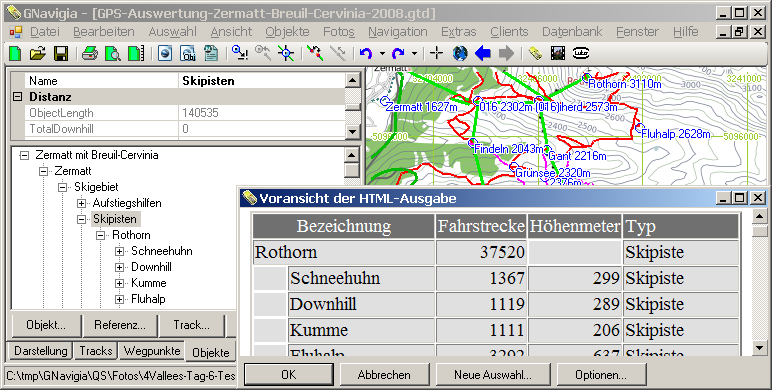Click the blue globe toolbar icon
Image resolution: width=772 pixels, height=390 pixels.
tap(460, 53)
